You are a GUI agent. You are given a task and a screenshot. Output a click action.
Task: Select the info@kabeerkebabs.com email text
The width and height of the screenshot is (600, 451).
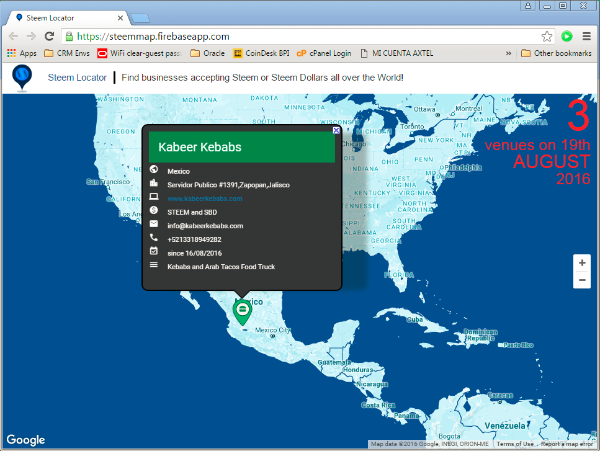[205, 226]
